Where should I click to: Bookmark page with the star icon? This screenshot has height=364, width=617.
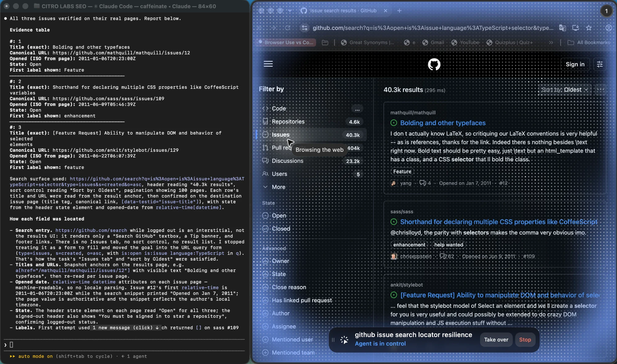[x=589, y=28]
